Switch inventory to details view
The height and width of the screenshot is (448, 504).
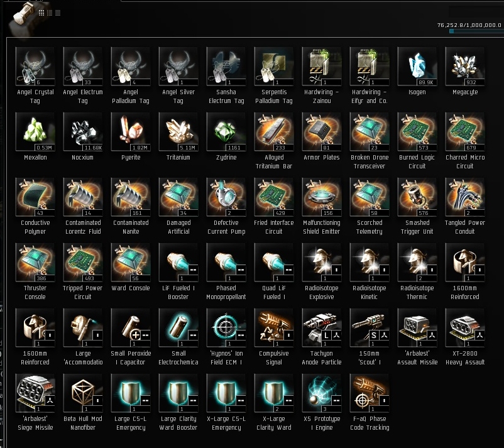(x=50, y=13)
